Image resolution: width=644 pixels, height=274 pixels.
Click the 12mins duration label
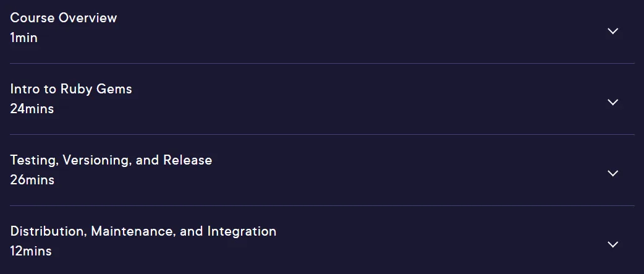[31, 251]
